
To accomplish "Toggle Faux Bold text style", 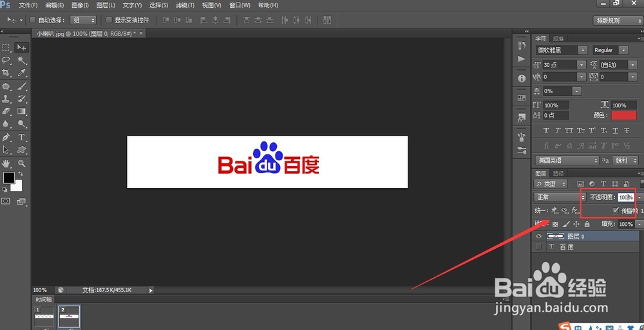I will 546,131.
